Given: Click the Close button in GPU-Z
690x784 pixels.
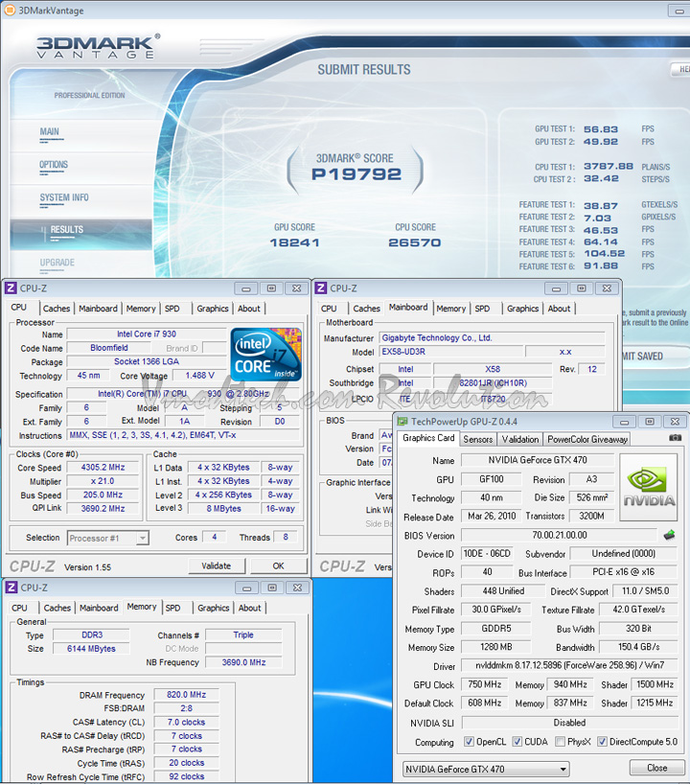Looking at the screenshot, I should (x=657, y=768).
